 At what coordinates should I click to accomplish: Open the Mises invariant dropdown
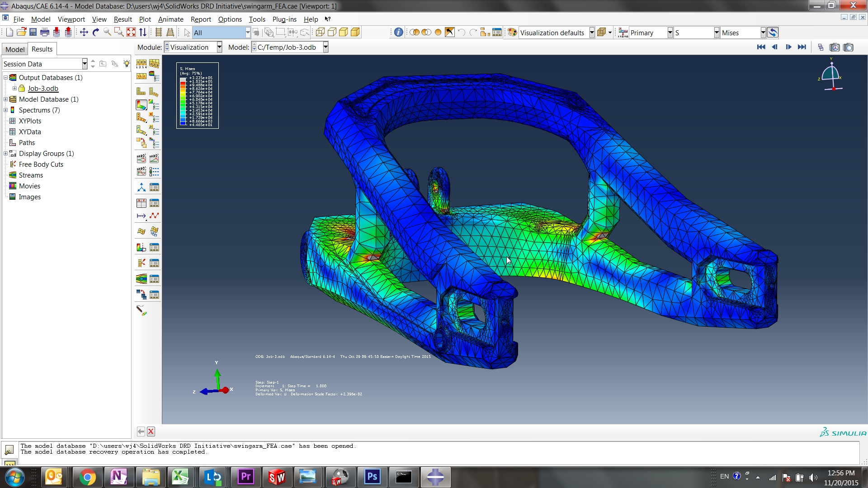763,33
